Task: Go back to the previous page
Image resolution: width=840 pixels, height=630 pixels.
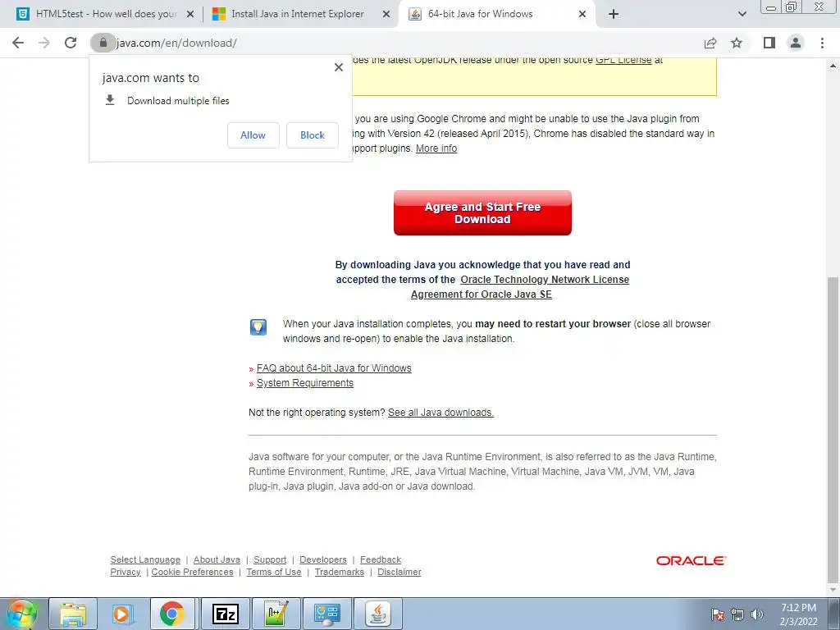Action: coord(18,43)
